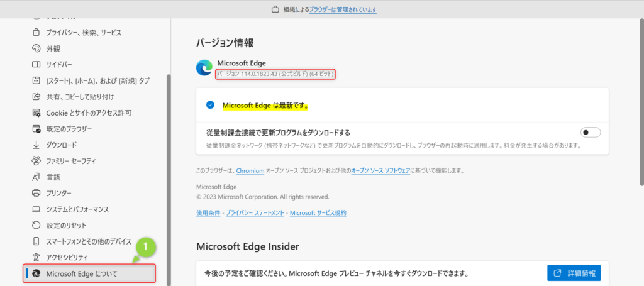The height and width of the screenshot is (286, 644).
Task: Open the Chromium link
Action: click(250, 171)
